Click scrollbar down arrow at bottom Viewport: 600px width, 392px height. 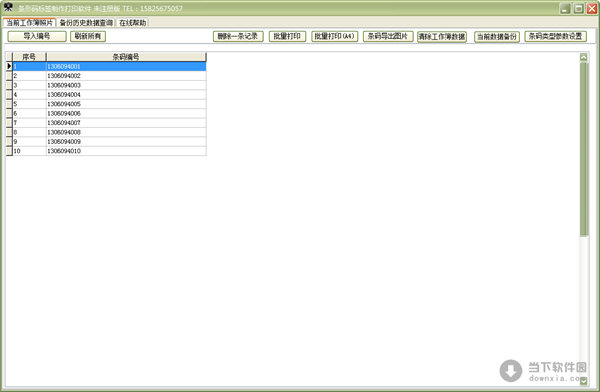tap(584, 381)
